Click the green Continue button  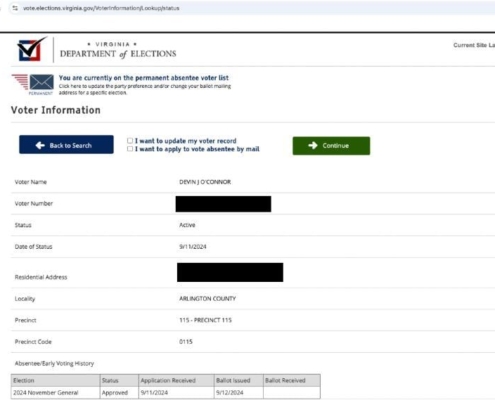coord(331,146)
